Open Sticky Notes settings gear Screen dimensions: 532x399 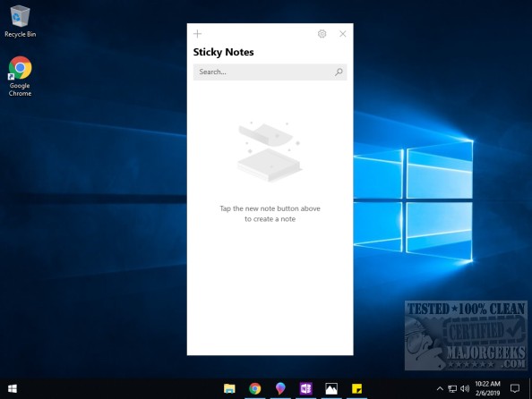tap(322, 34)
